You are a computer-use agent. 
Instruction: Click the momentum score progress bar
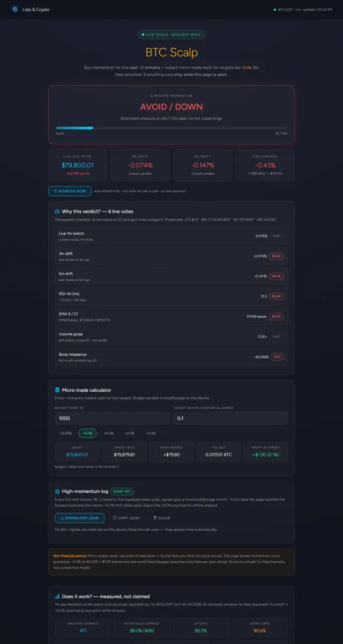pyautogui.click(x=171, y=128)
